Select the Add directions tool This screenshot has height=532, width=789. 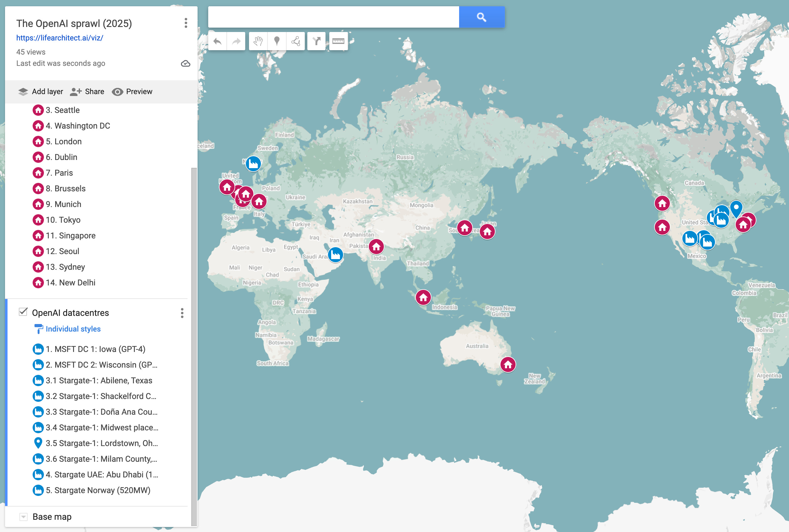316,41
